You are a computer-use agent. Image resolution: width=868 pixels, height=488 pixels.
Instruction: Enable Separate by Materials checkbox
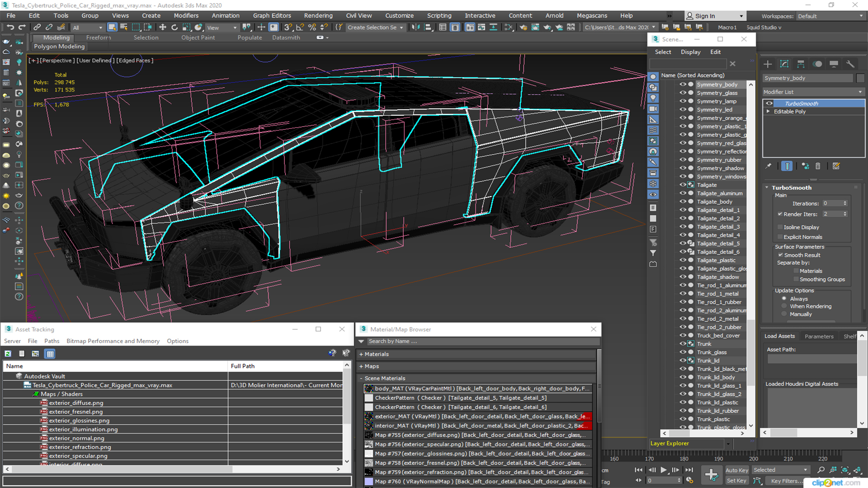pyautogui.click(x=796, y=271)
